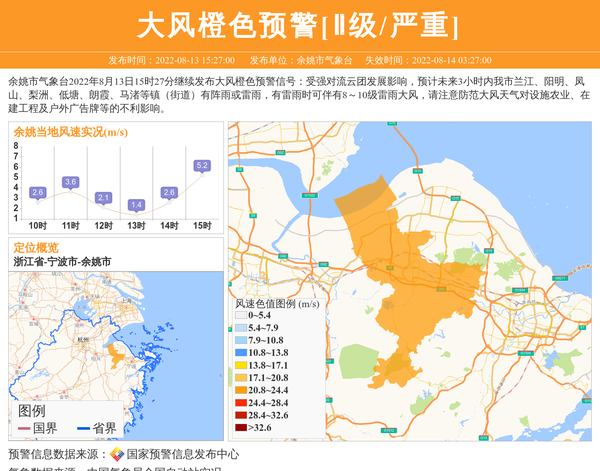This screenshot has width=600, height=471.
Task: Click the 浙江省-宁波市-余姚市 location label
Action: tap(62, 261)
